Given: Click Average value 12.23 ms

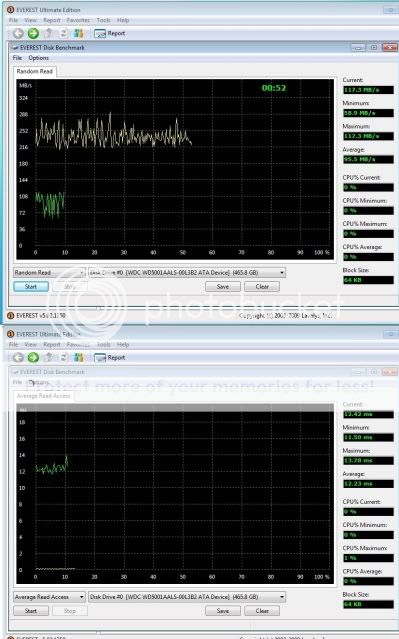Looking at the screenshot, I should click(368, 484).
